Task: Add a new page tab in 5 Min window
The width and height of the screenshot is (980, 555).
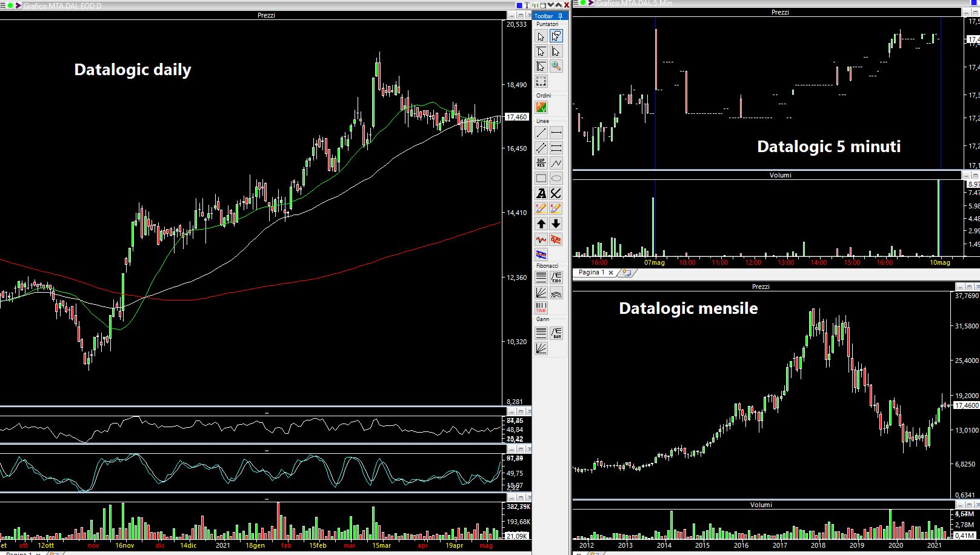Action: 626,273
